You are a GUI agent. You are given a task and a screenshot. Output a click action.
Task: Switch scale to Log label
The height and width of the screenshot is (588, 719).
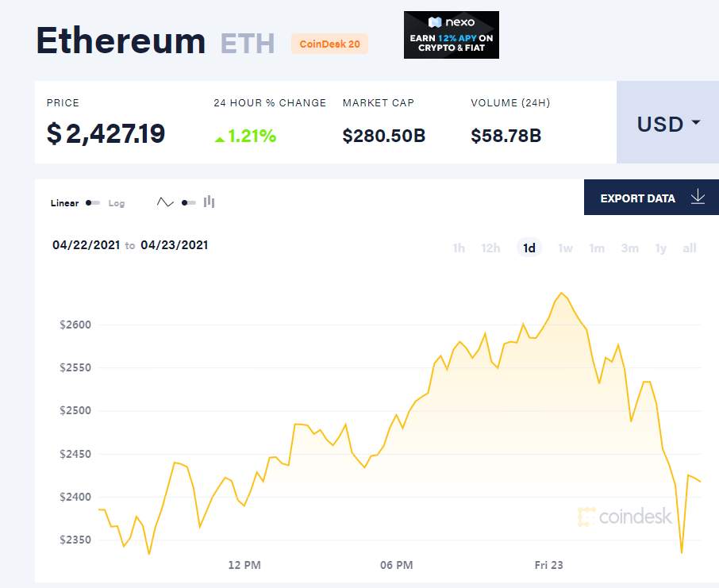pos(117,203)
